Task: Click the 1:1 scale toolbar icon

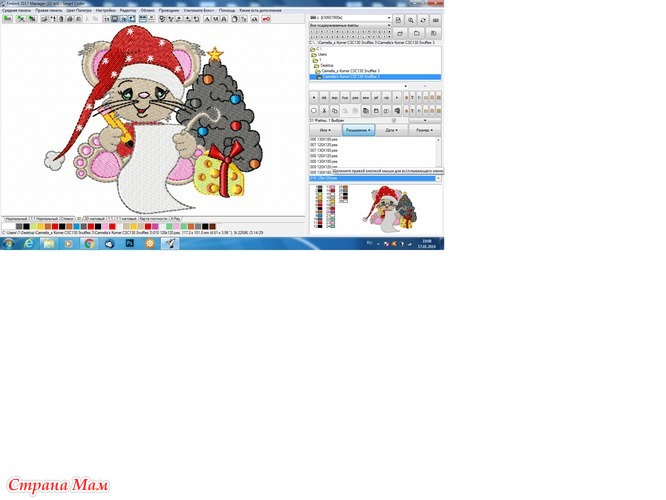Action: 106,19
